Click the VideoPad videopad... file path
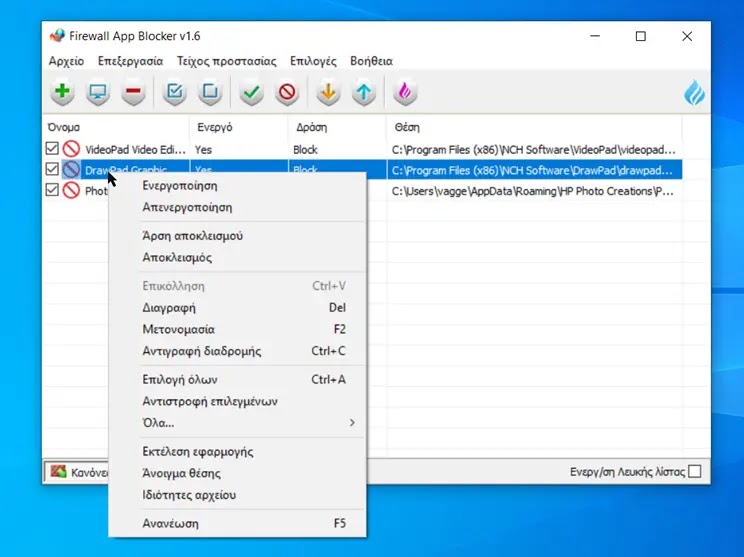744x557 pixels. (533, 150)
